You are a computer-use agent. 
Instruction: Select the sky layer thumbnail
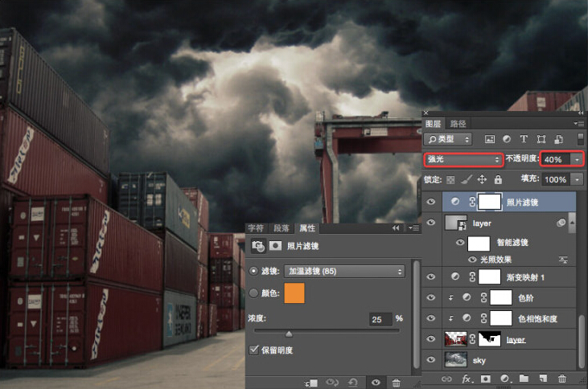click(x=455, y=359)
